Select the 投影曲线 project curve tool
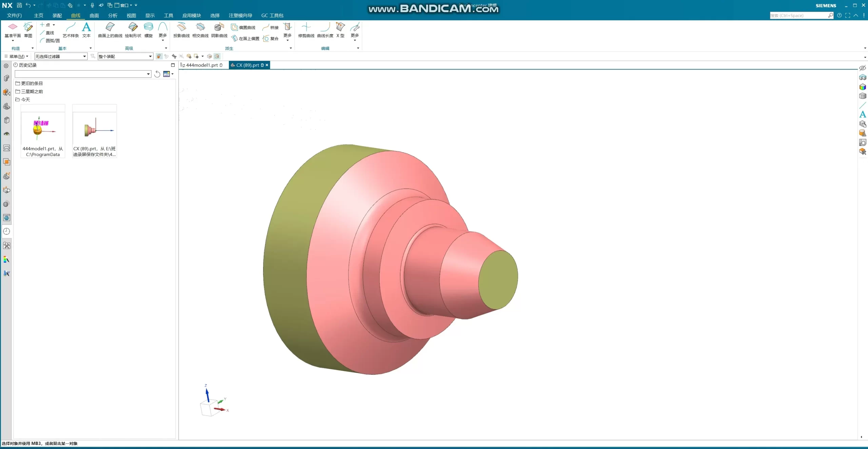This screenshot has height=449, width=868. (181, 29)
